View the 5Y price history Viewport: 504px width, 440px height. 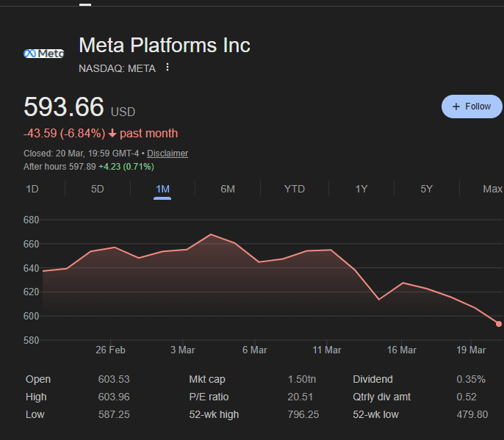[427, 189]
